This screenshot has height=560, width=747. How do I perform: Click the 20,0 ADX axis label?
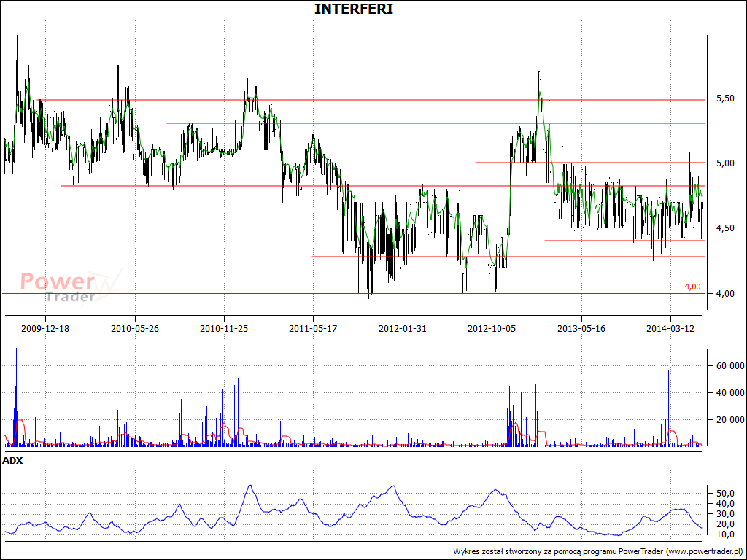coord(726,524)
